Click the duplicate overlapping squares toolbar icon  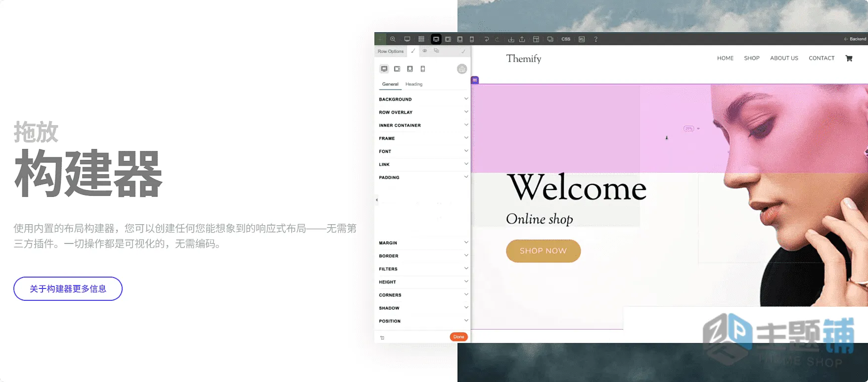pos(550,39)
